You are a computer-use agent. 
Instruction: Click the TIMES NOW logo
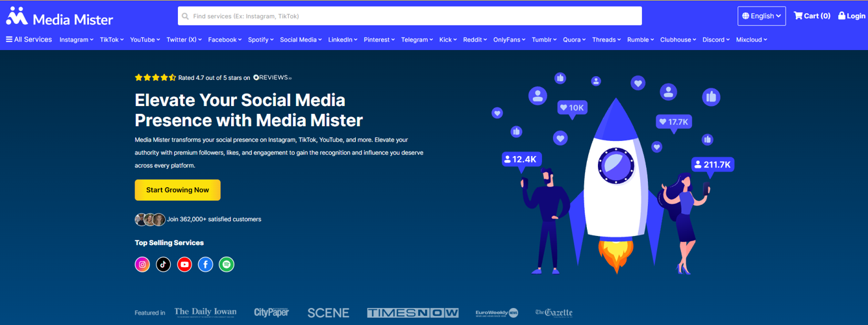(x=412, y=313)
